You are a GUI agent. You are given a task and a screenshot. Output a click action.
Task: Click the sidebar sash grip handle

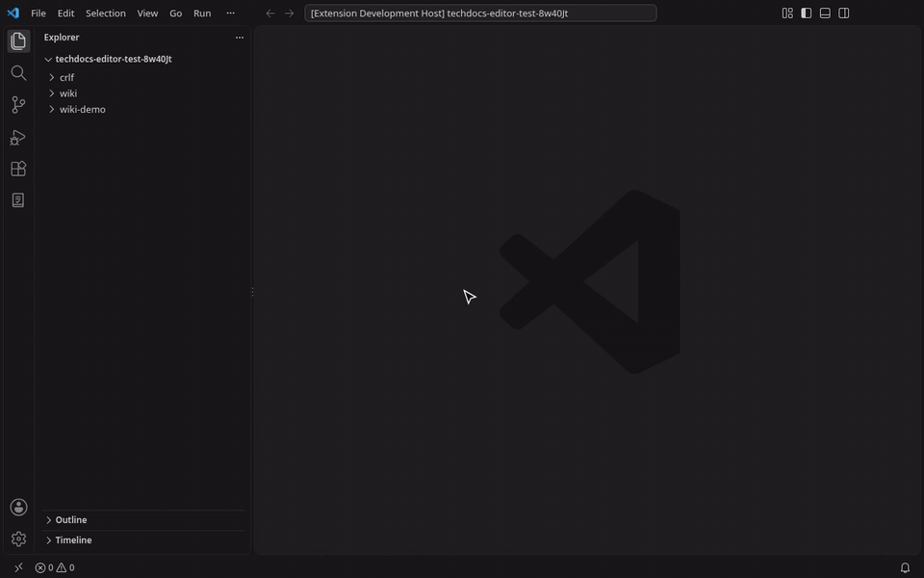point(252,292)
